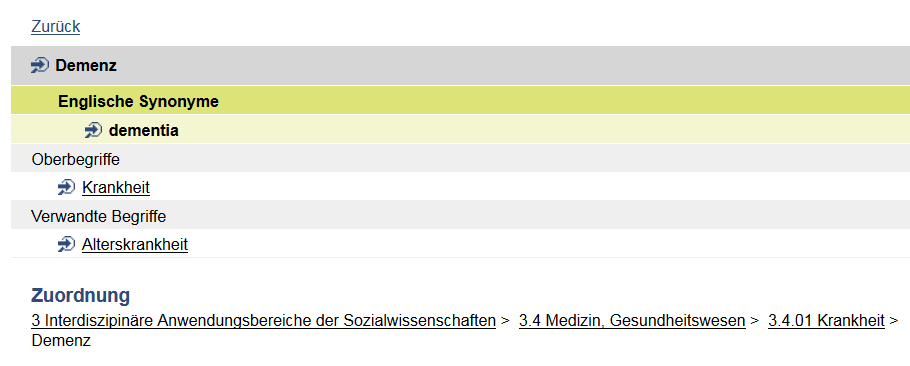Click the Zuordnung heading
Viewport: 910px width, 366px height.
pos(81,295)
